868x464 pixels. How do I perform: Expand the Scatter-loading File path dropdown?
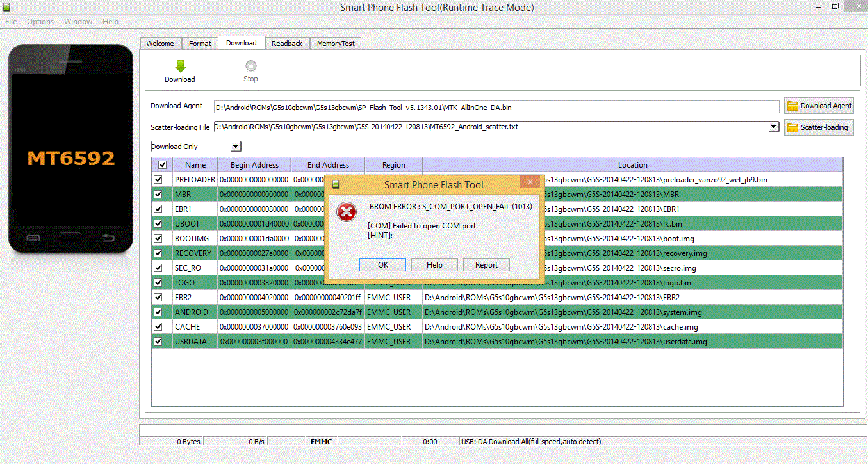point(773,127)
